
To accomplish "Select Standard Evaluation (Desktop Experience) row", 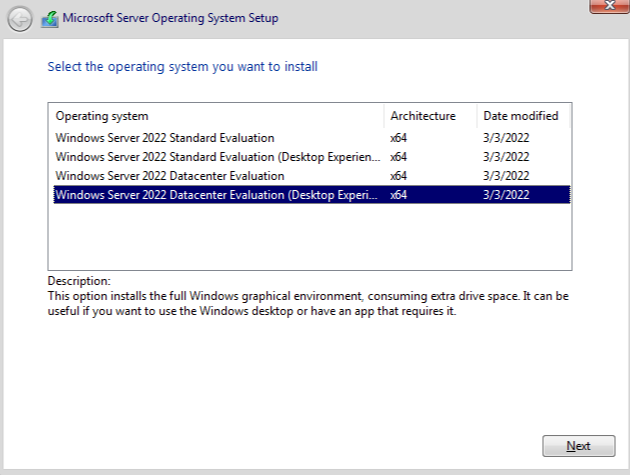I will pos(311,157).
